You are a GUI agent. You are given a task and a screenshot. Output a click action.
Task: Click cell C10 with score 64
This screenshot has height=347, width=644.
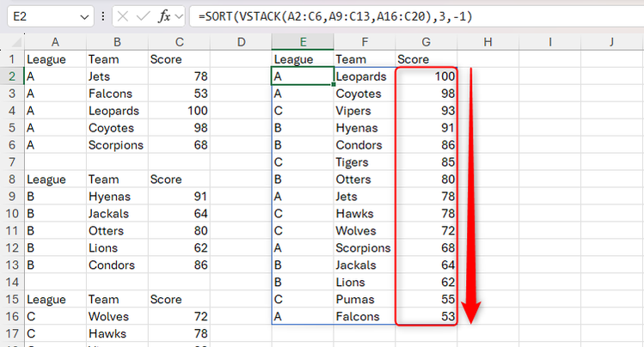(179, 214)
